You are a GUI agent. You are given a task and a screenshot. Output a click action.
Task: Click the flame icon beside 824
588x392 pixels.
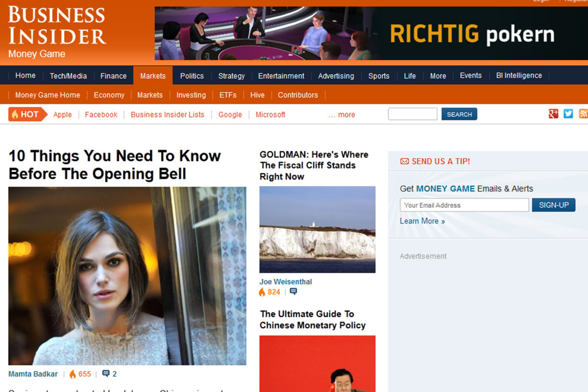point(262,292)
